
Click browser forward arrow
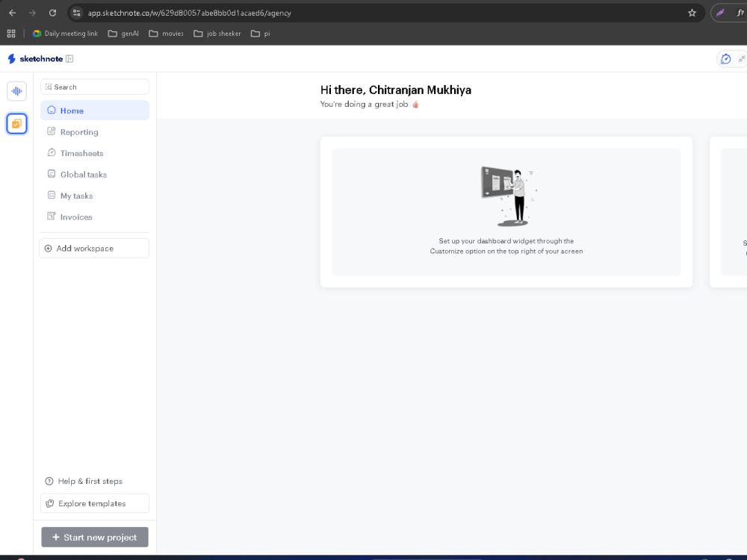click(x=32, y=13)
